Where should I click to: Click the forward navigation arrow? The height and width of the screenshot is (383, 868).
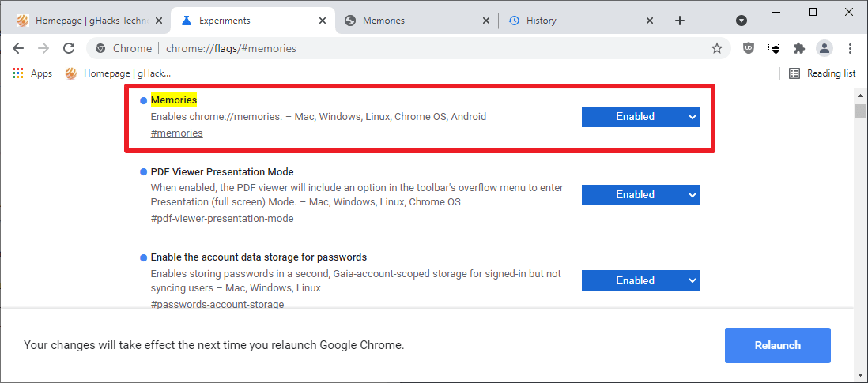[x=43, y=49]
